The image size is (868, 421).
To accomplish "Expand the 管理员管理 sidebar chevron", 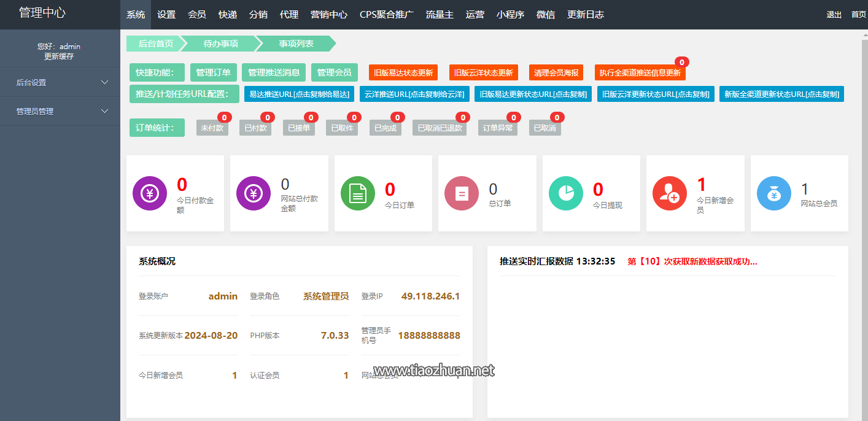I will [104, 111].
